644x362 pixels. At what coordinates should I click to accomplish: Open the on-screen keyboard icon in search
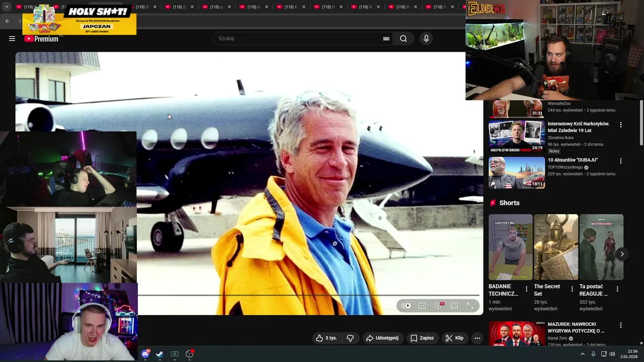click(x=386, y=39)
